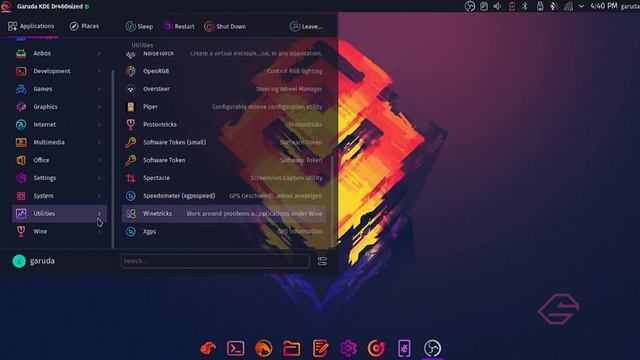This screenshot has height=360, width=640.
Task: Select the Wine category
Action: point(59,231)
